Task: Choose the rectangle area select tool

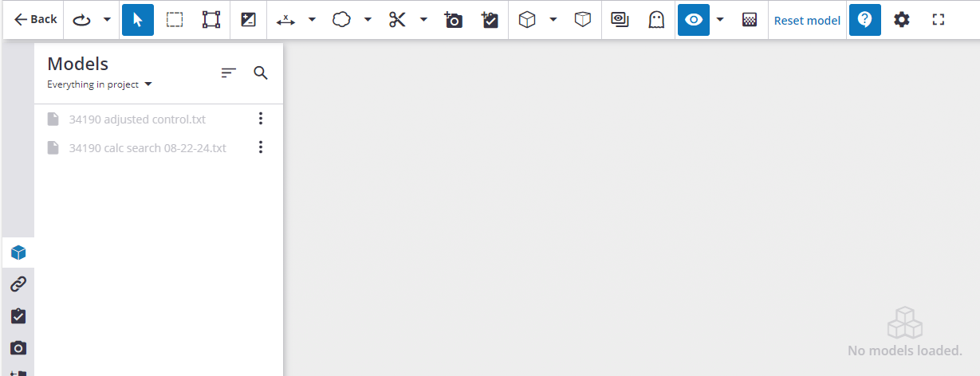Action: pos(175,20)
